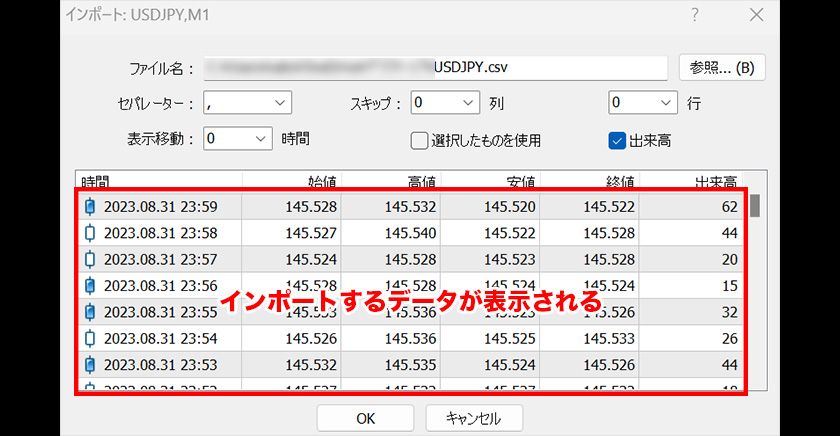The height and width of the screenshot is (436, 840).
Task: Click candle icon of the 23:54 row
Action: pyautogui.click(x=91, y=338)
